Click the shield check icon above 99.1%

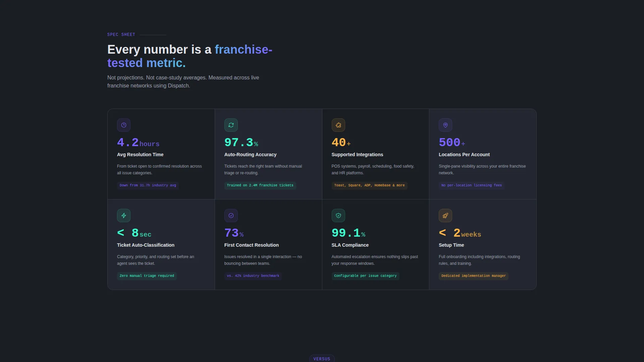coord(338,216)
